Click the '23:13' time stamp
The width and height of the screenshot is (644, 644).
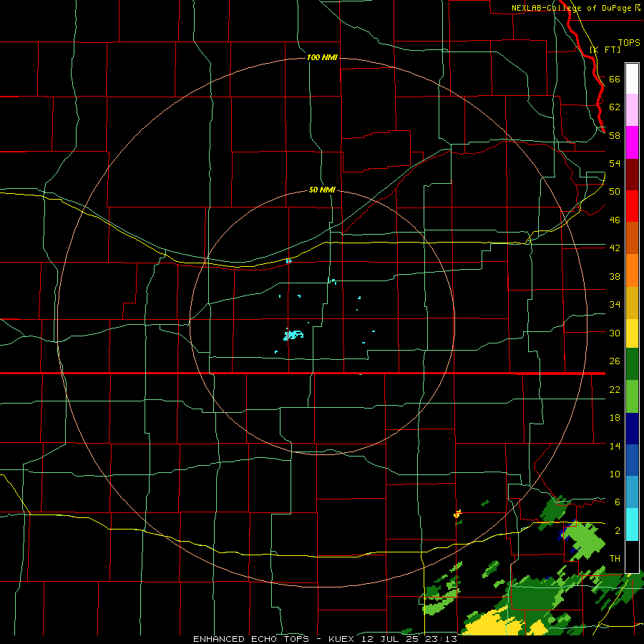pos(443,639)
